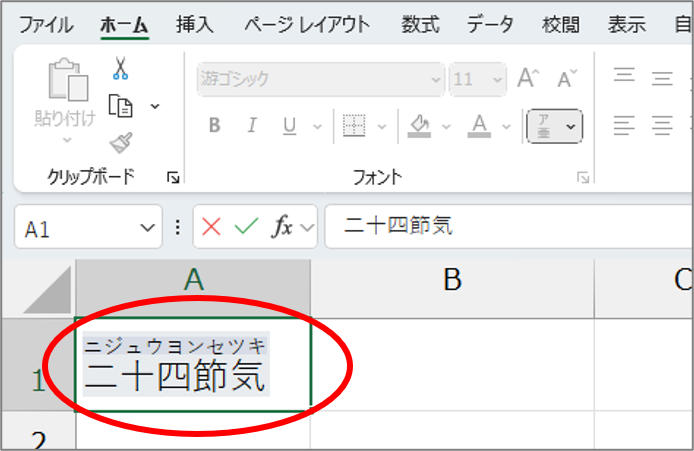
Task: Click the fx Insert Function icon
Action: click(x=282, y=227)
